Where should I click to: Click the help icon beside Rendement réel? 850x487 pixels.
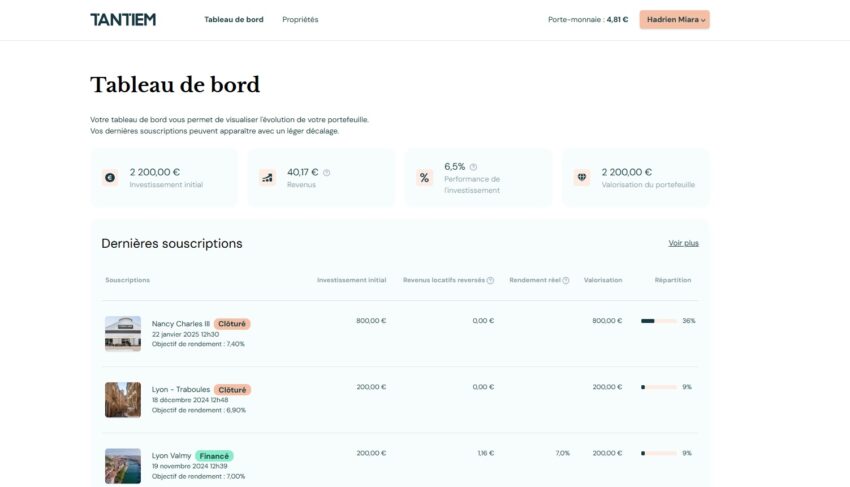566,280
